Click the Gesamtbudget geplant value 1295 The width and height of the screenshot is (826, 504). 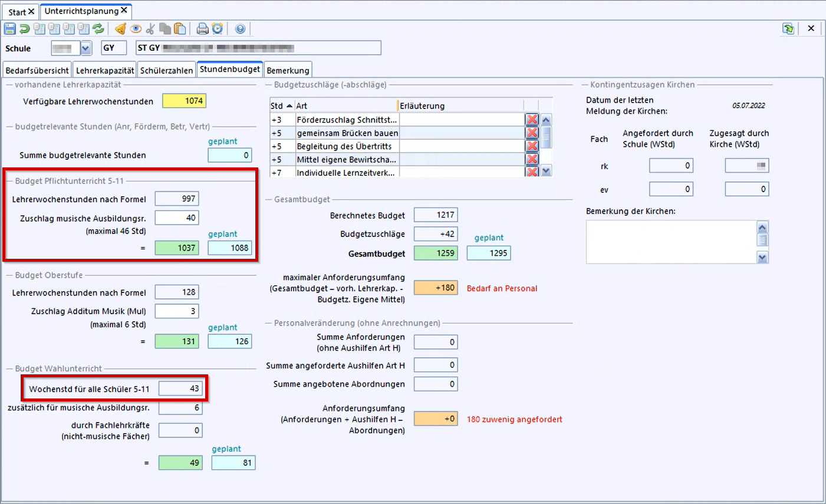pos(489,253)
